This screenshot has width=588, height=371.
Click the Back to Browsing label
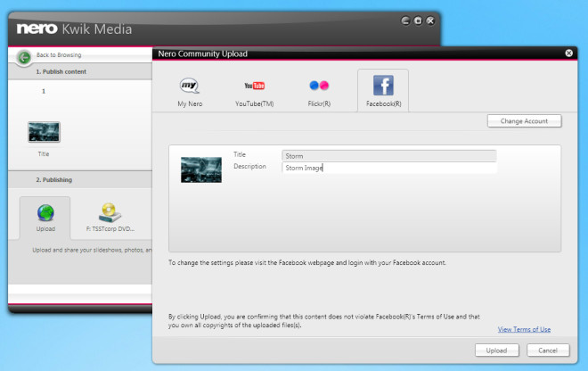[x=59, y=54]
